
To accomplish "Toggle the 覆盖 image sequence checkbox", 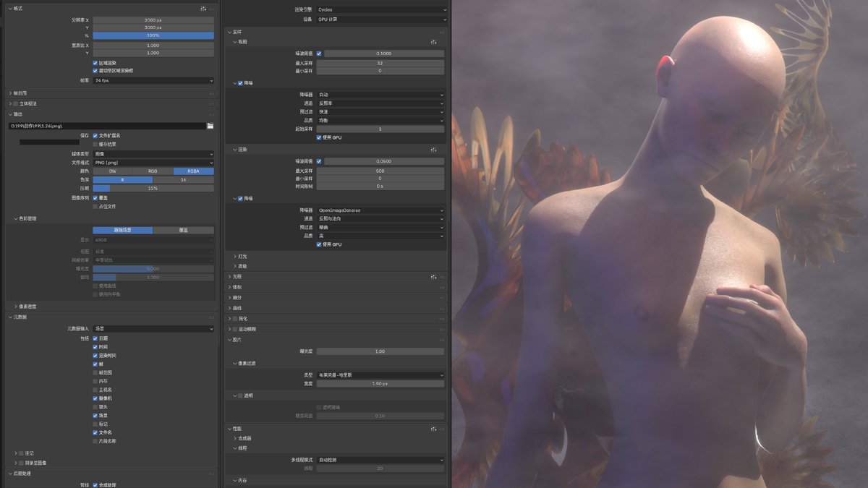I will 95,197.
